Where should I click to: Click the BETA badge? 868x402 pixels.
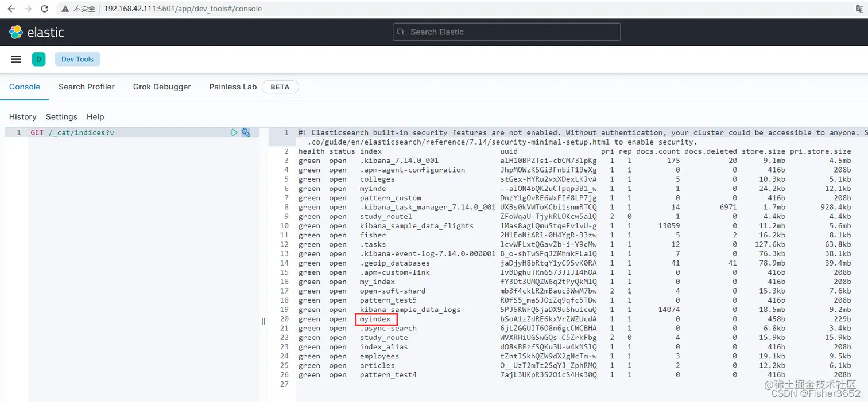[x=280, y=87]
